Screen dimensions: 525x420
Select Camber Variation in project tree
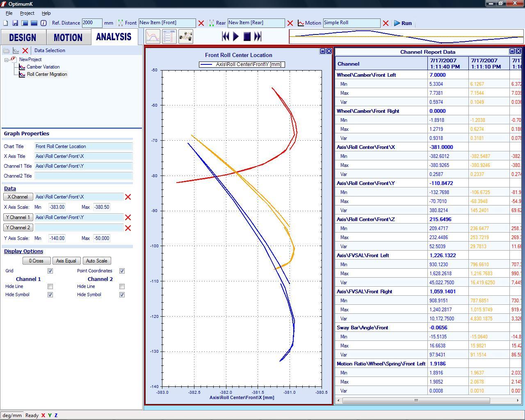point(43,67)
